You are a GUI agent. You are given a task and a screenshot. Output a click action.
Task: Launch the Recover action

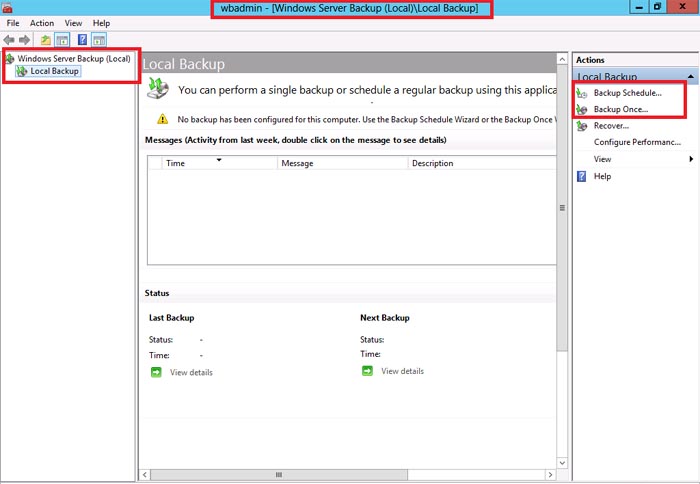(611, 126)
